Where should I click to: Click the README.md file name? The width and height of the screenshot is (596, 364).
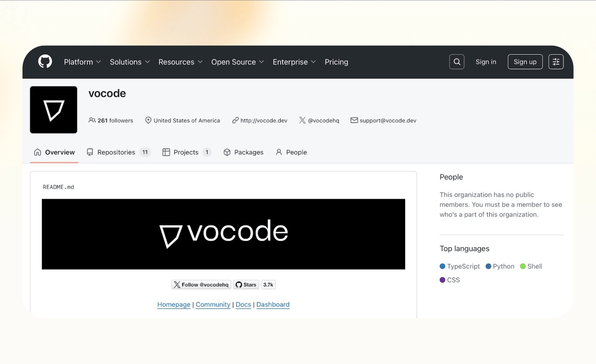58,187
